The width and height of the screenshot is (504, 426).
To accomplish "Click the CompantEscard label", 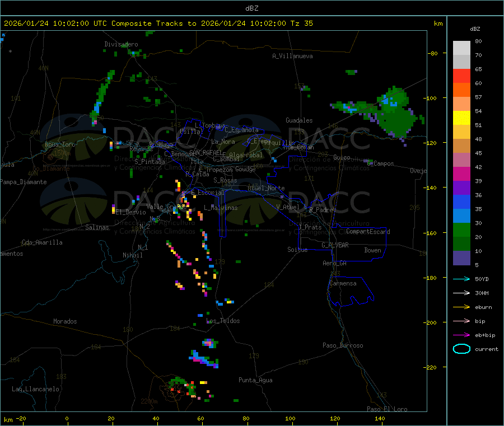I will tap(368, 232).
